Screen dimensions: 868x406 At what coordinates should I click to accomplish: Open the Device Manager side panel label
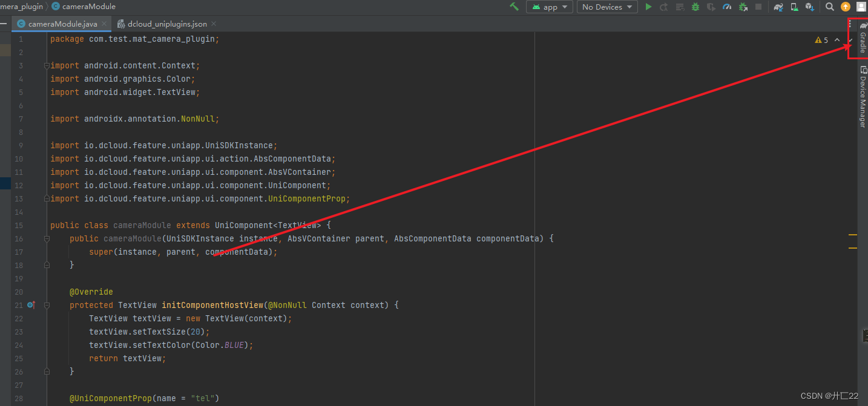click(862, 97)
